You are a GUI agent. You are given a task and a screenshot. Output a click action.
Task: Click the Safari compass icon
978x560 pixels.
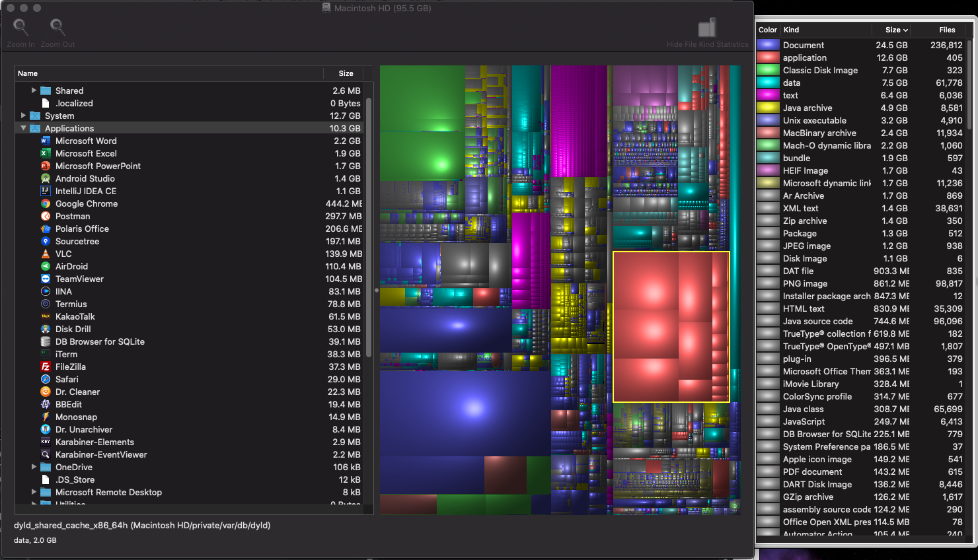(46, 379)
